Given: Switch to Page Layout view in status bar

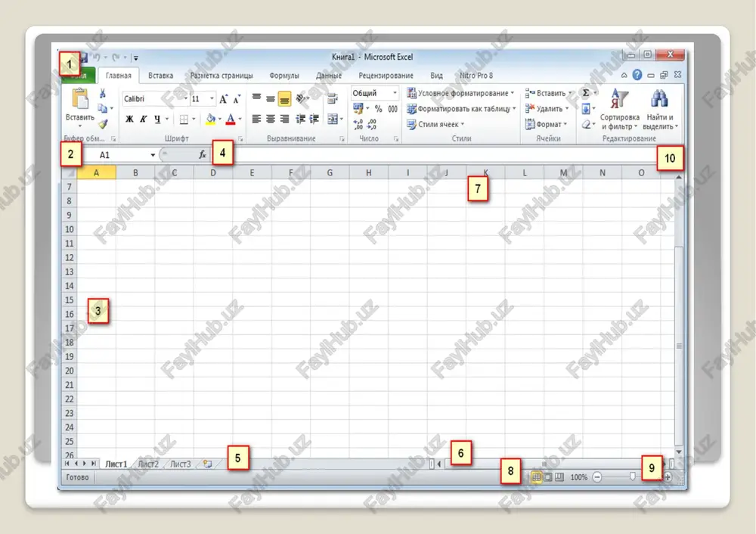Looking at the screenshot, I should [548, 477].
